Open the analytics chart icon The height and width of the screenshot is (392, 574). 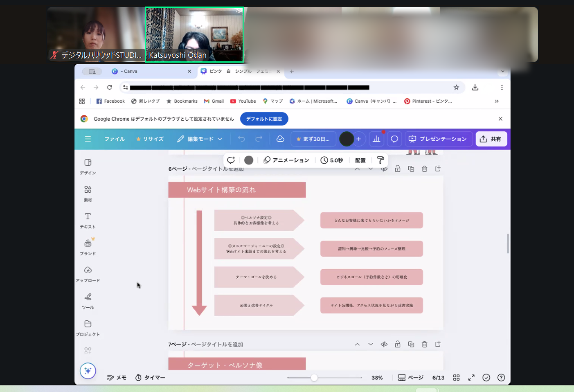click(376, 139)
